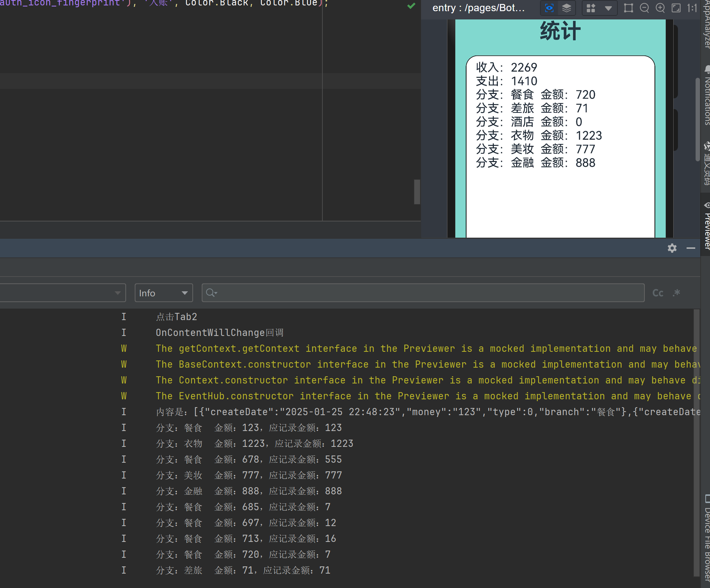This screenshot has width=710, height=588.
Task: Select the 点击Tab2 log line
Action: pos(177,317)
